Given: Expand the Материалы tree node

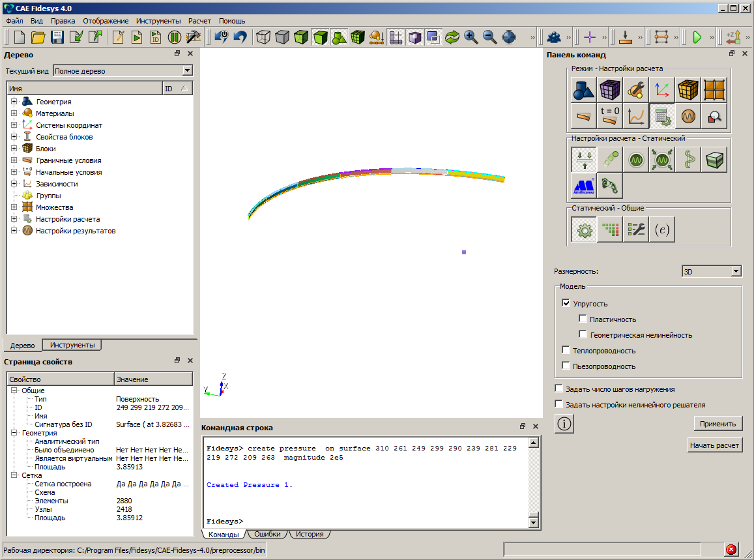Looking at the screenshot, I should (x=14, y=113).
